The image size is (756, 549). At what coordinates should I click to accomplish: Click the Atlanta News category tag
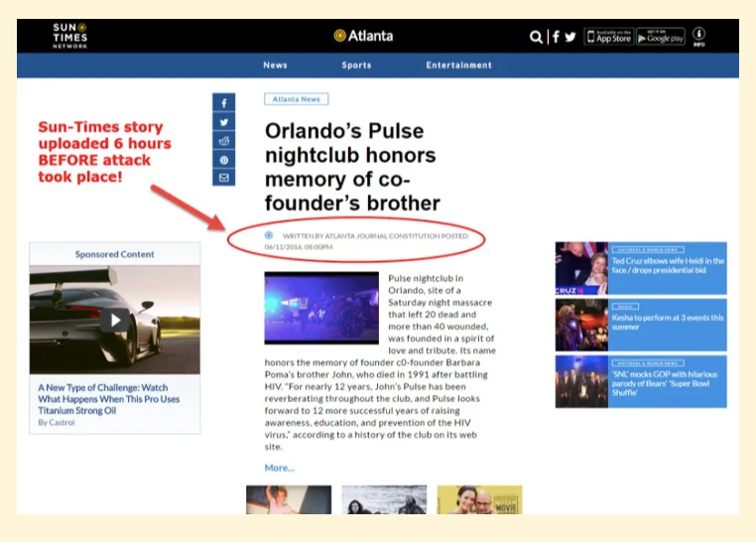click(296, 99)
